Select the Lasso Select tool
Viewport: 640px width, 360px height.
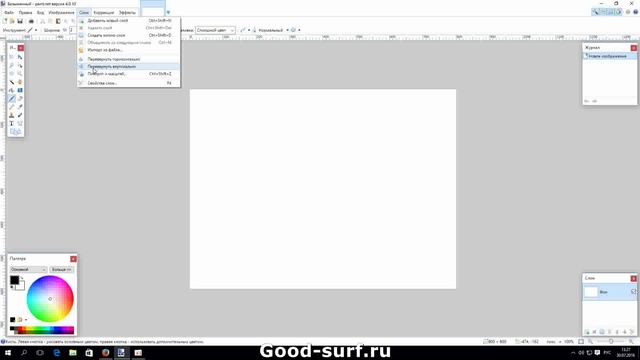click(11, 65)
